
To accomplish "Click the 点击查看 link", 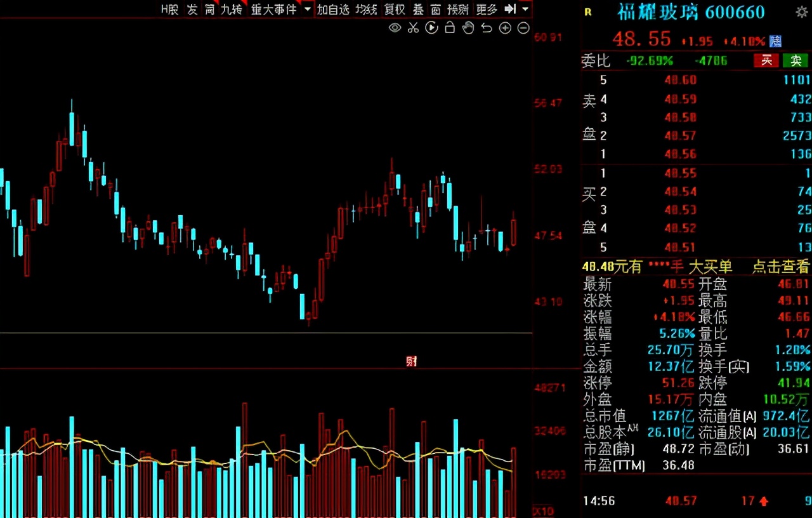I will coord(781,267).
